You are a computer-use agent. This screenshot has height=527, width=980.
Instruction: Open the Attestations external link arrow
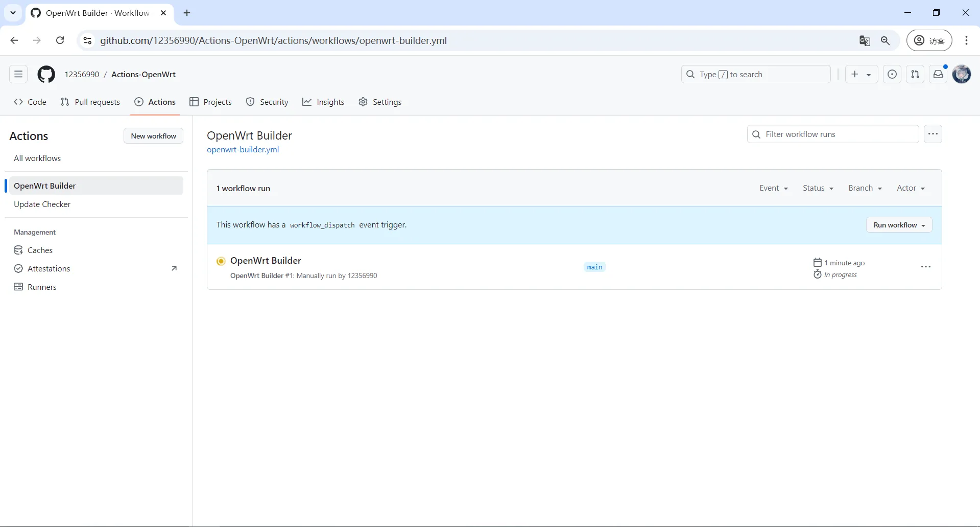click(174, 268)
